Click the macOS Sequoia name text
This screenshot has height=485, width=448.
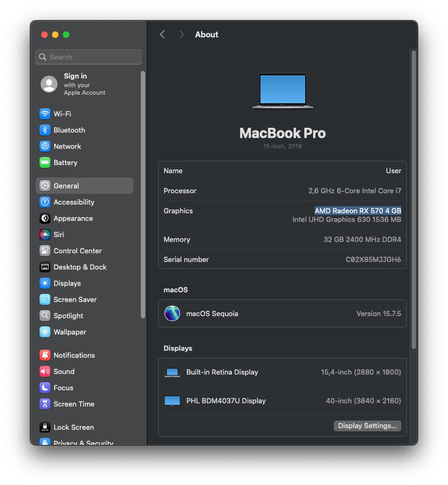[212, 313]
